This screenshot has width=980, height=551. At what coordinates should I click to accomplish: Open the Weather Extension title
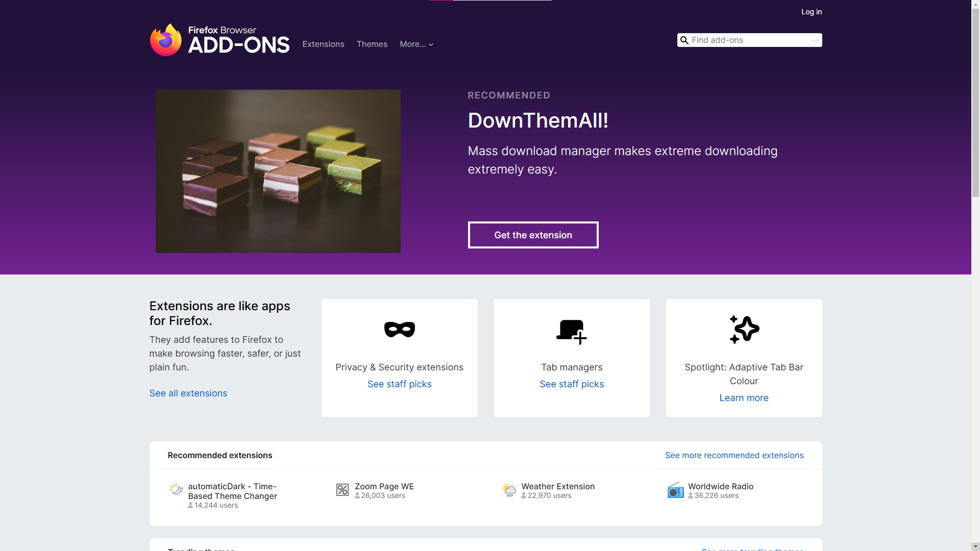[x=558, y=487]
